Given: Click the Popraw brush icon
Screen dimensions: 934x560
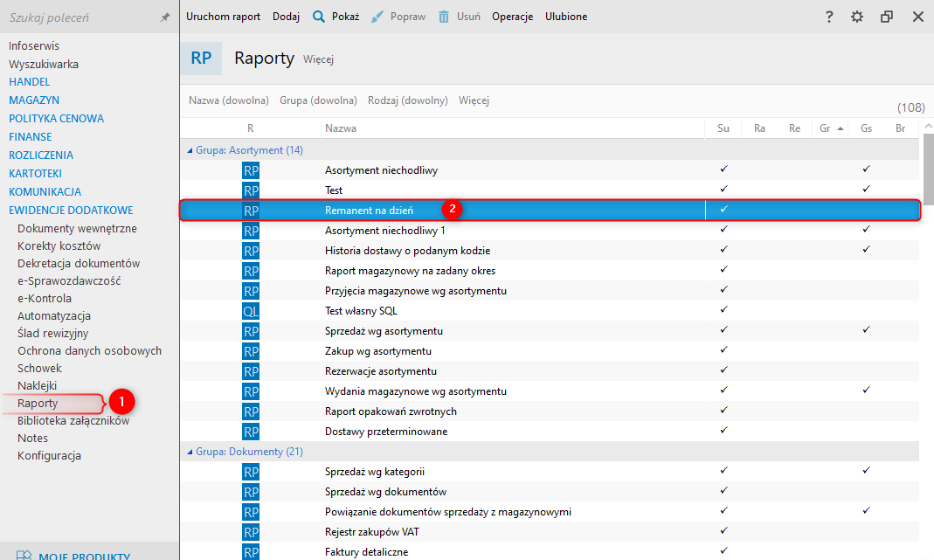Looking at the screenshot, I should point(377,17).
